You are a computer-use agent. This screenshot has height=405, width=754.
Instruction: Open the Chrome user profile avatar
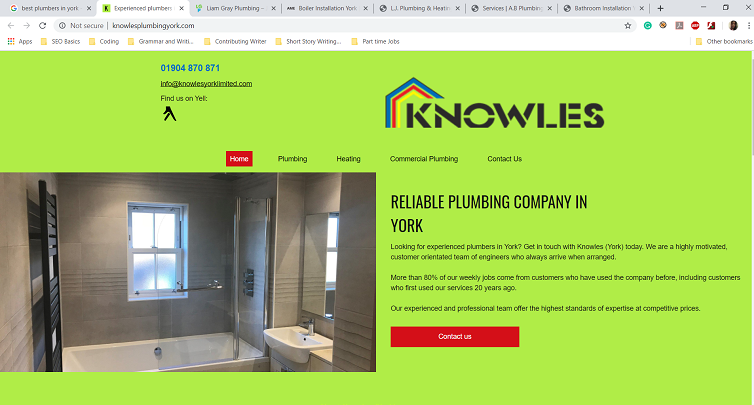coord(733,25)
